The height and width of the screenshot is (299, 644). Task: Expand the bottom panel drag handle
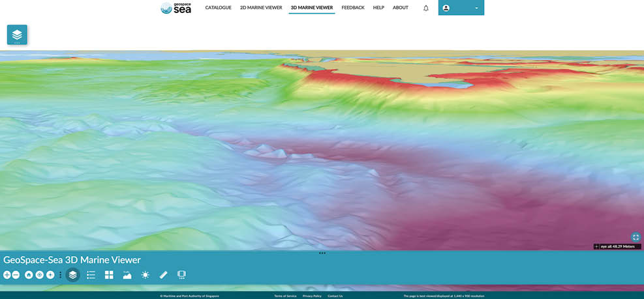pyautogui.click(x=322, y=253)
